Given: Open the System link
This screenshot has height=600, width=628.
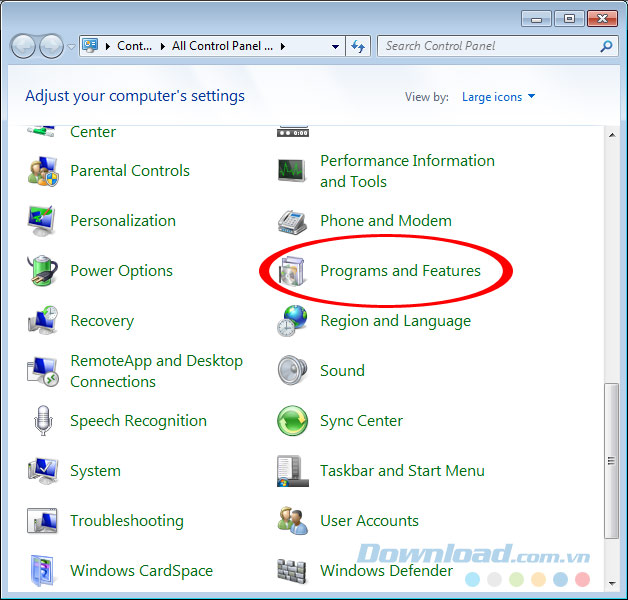Looking at the screenshot, I should pos(95,471).
